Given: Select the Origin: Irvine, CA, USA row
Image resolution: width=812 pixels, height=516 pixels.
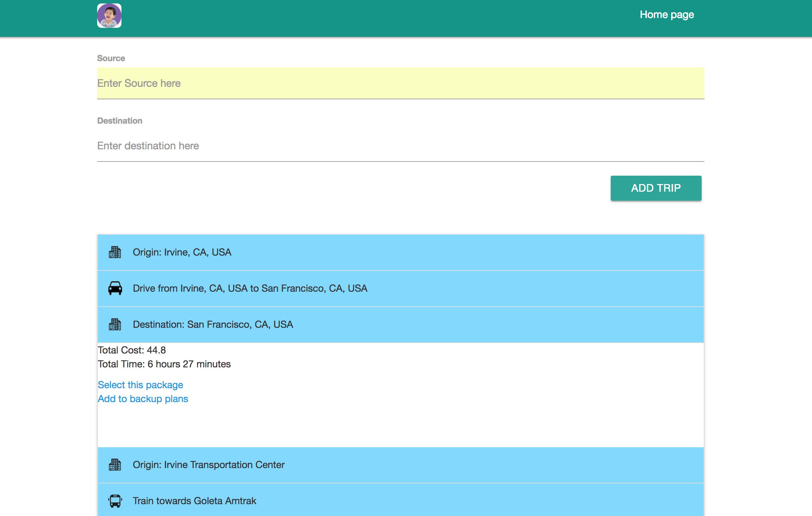Looking at the screenshot, I should pyautogui.click(x=400, y=252).
